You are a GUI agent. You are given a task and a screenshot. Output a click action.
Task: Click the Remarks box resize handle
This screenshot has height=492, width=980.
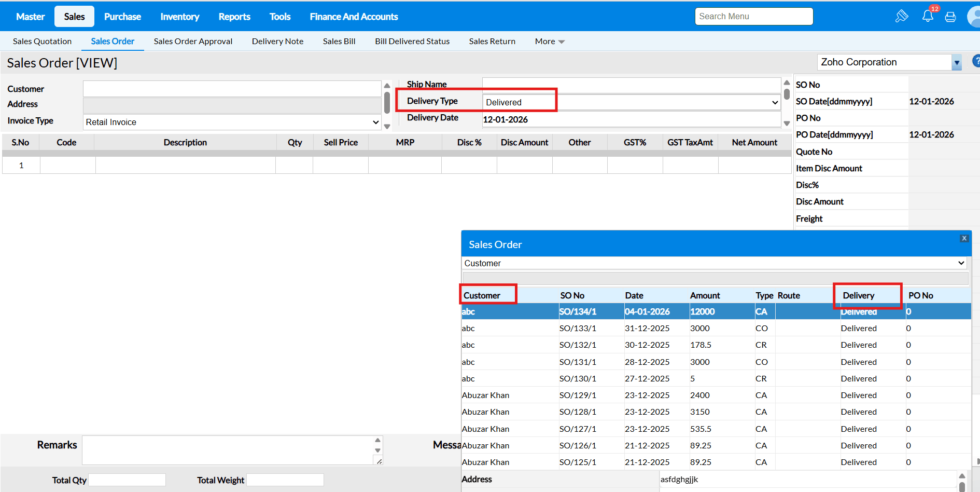[x=379, y=461]
